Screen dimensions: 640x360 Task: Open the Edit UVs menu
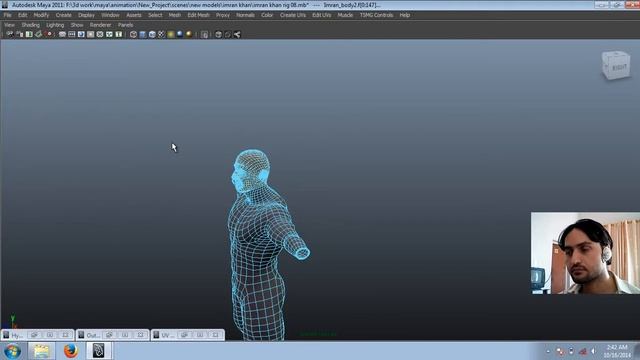click(x=322, y=15)
